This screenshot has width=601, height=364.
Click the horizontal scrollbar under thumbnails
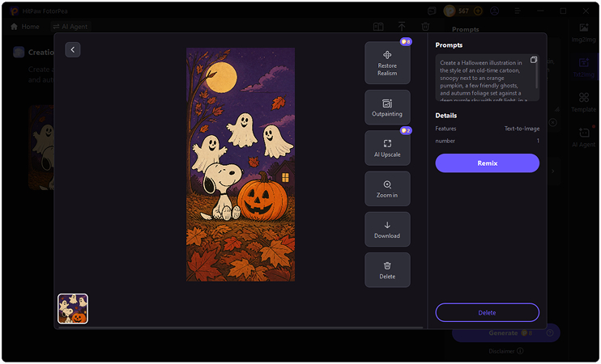click(x=241, y=328)
